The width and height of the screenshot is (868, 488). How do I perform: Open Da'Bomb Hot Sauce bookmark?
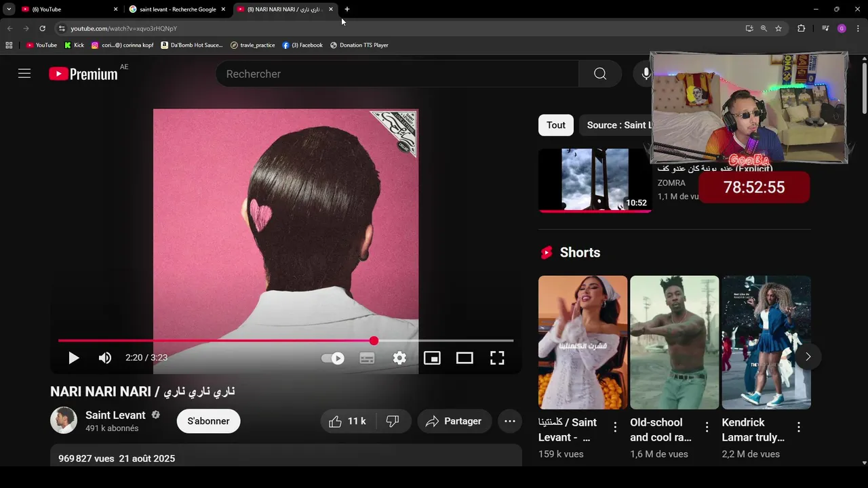pos(192,45)
